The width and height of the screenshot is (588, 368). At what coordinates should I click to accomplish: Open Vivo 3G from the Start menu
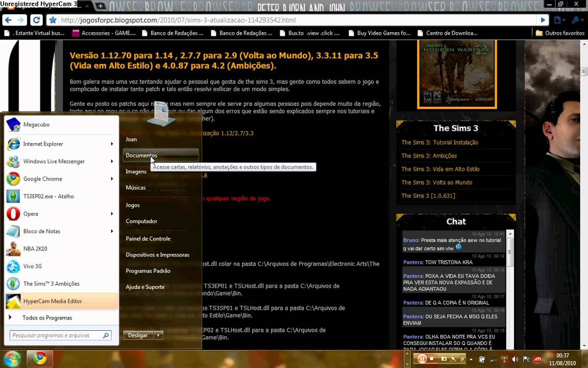click(61, 266)
